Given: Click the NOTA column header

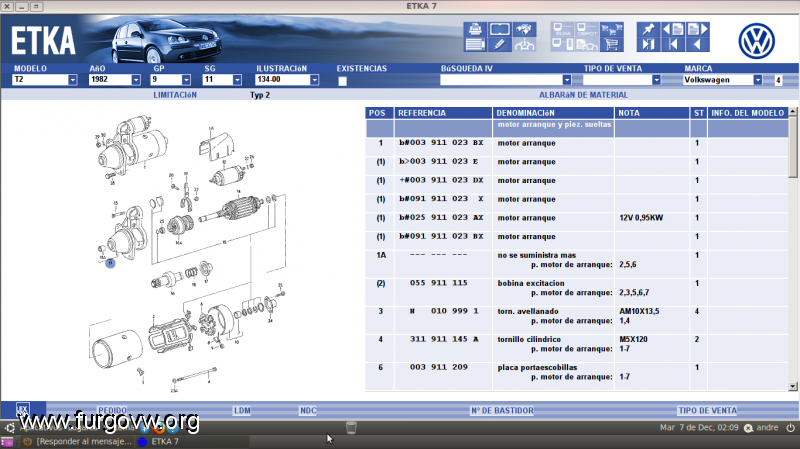Looking at the screenshot, I should click(x=652, y=113).
